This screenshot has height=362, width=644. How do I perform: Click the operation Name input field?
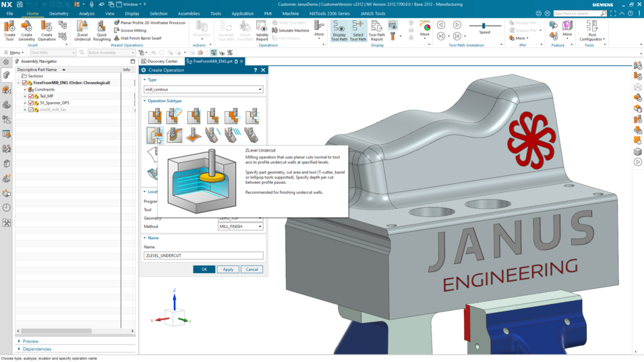click(x=203, y=255)
